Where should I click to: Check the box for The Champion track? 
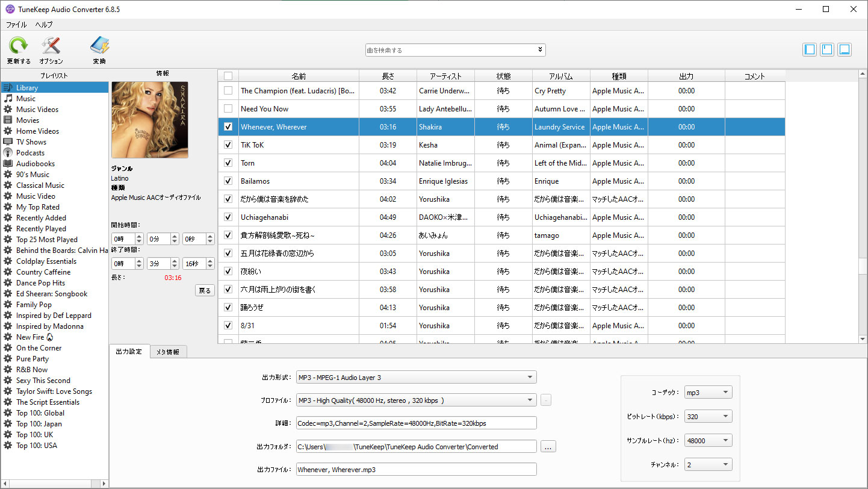pyautogui.click(x=228, y=91)
